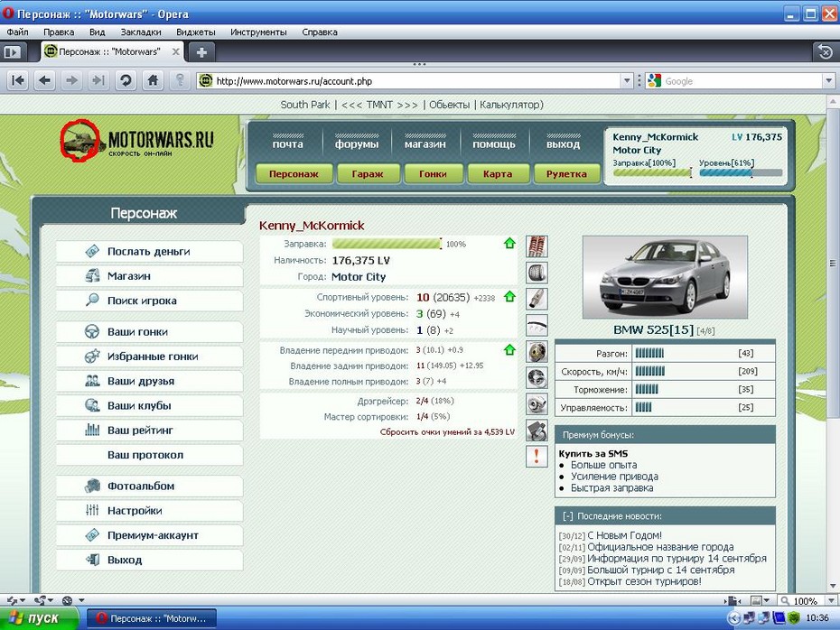Click the Motorwars.ru tank logo
Screen dimensions: 840x630
[136, 141]
